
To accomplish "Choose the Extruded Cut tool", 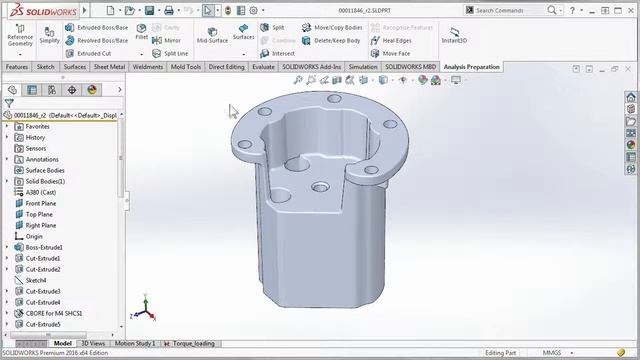I will click(x=89, y=53).
